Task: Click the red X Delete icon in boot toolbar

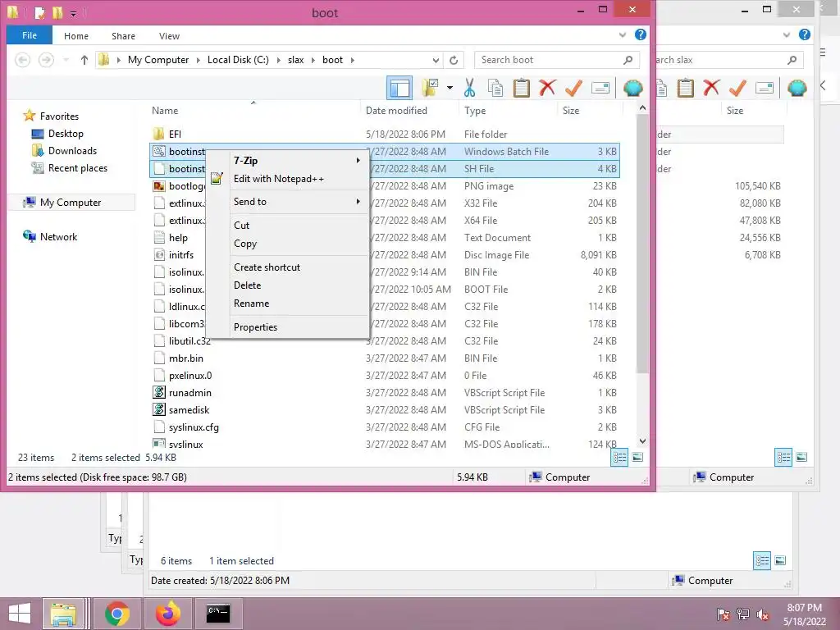Action: coord(547,88)
